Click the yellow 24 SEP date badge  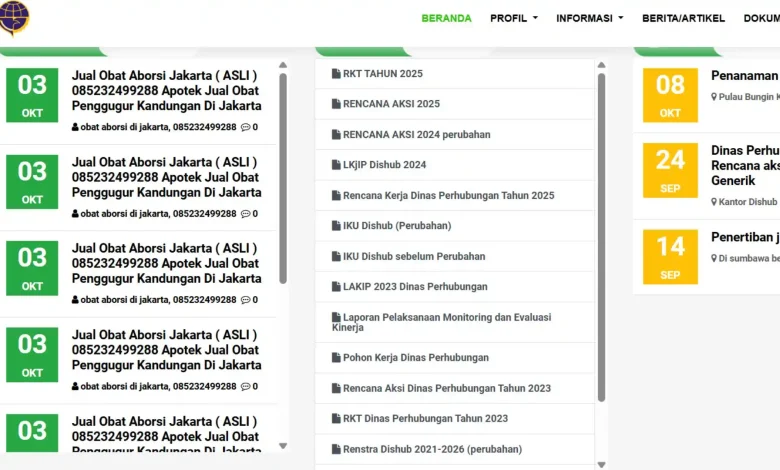tap(670, 170)
